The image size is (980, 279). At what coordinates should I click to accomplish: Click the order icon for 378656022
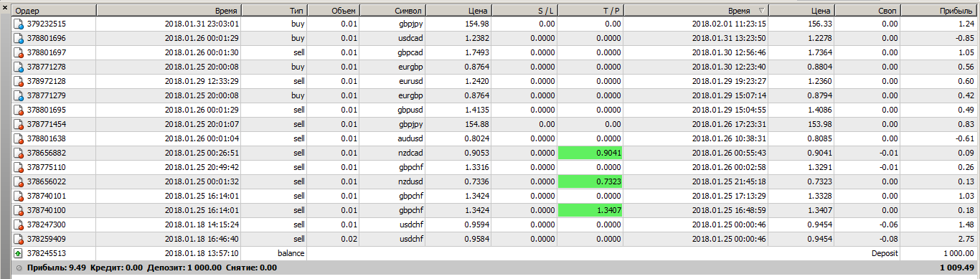[19, 181]
